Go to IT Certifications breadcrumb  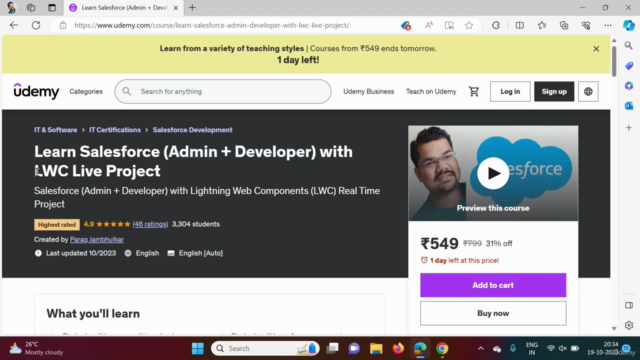(x=115, y=130)
